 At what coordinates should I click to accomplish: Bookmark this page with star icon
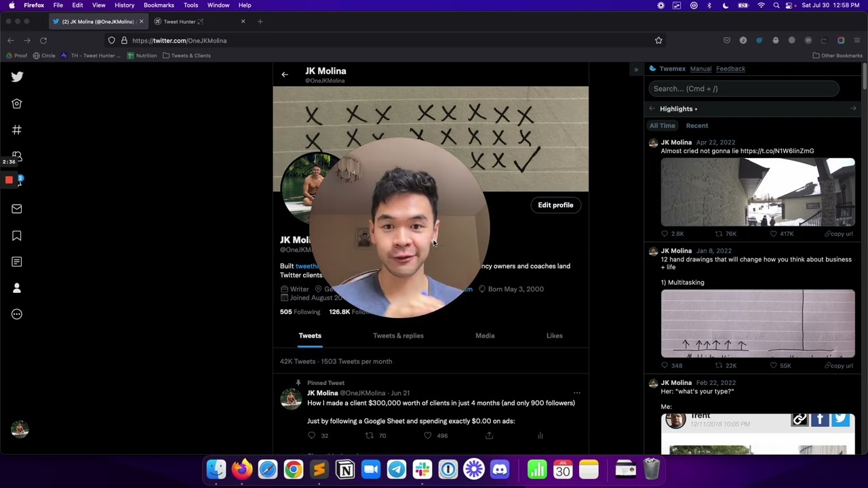click(x=658, y=41)
